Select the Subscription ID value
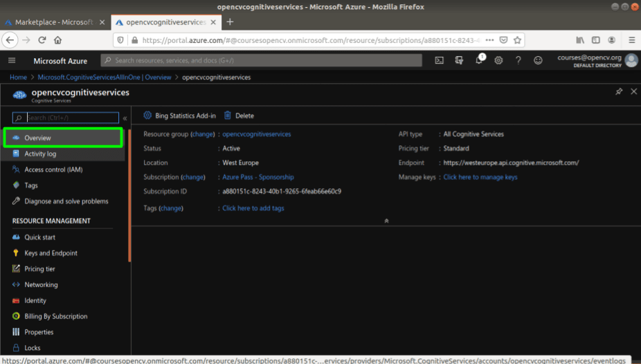Viewport: 641px width, 364px height. (282, 191)
